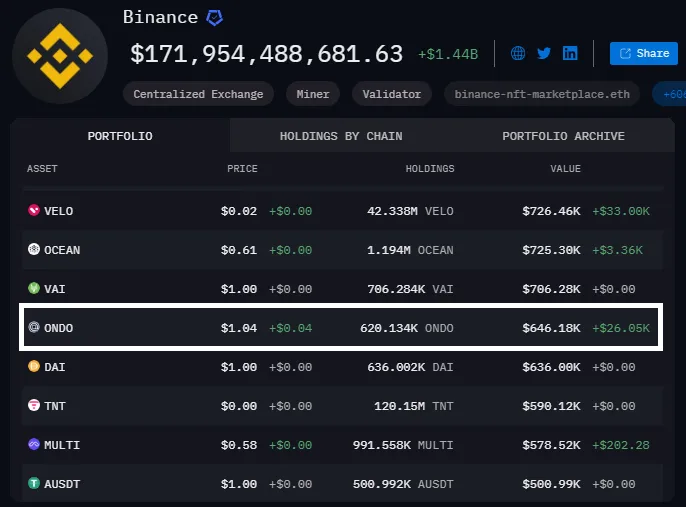This screenshot has height=507, width=686.
Task: Click the AUSDT value $500.99K
Action: (x=551, y=484)
